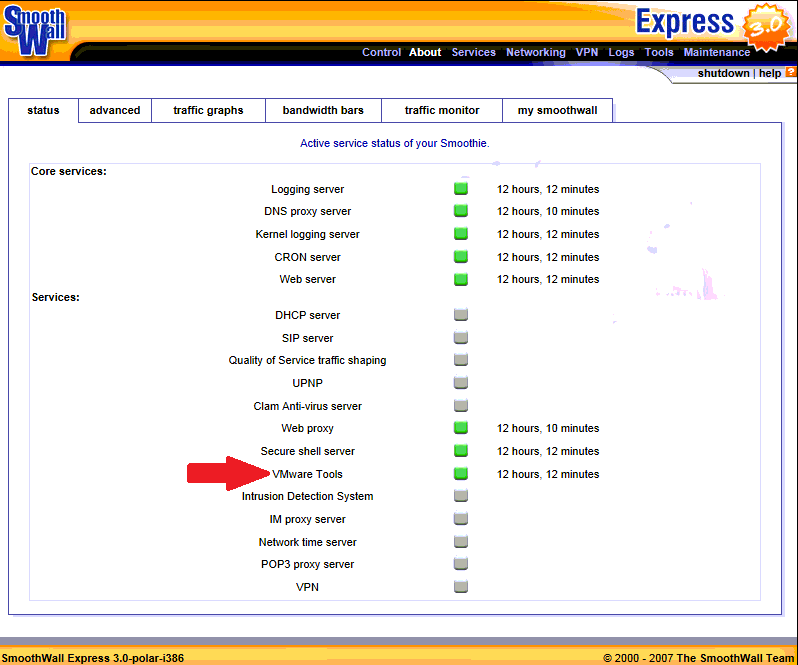The height and width of the screenshot is (665, 798).
Task: Click Web server green status indicator
Action: pyautogui.click(x=461, y=279)
